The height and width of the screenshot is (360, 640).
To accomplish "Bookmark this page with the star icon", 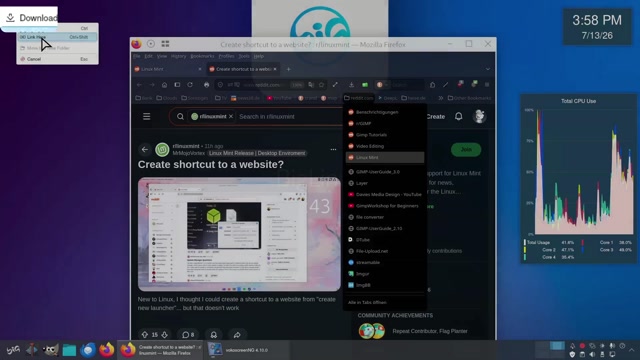I will coord(322,85).
